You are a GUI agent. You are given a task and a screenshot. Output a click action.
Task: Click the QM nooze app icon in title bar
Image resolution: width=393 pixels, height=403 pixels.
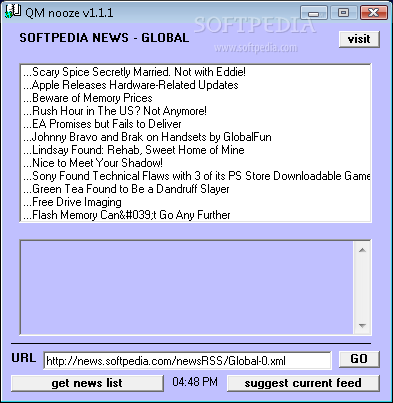click(13, 11)
